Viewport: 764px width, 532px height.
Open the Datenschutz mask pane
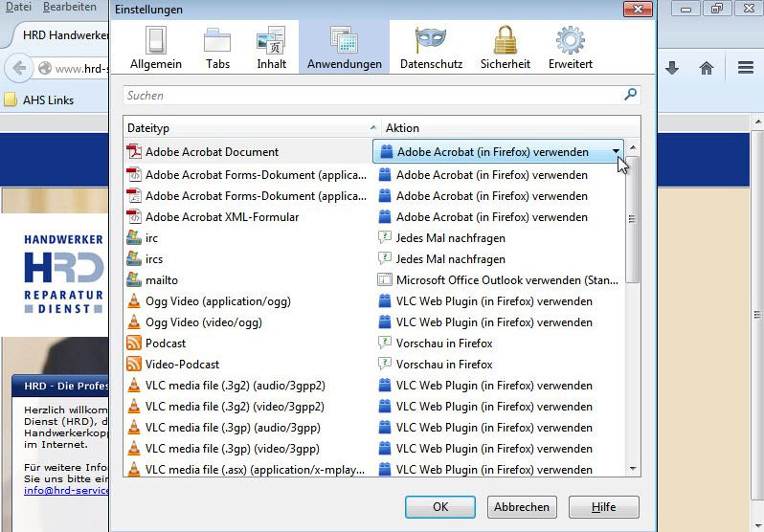(431, 48)
